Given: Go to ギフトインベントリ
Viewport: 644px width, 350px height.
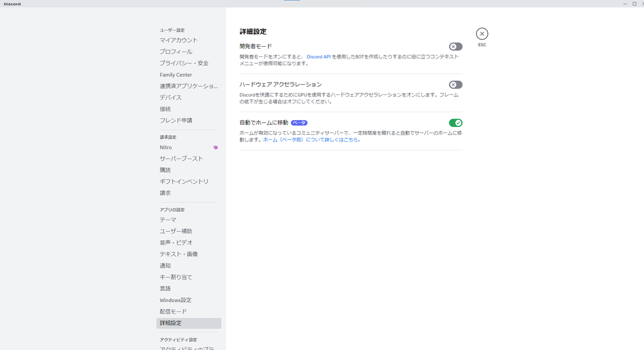Looking at the screenshot, I should click(189, 182).
